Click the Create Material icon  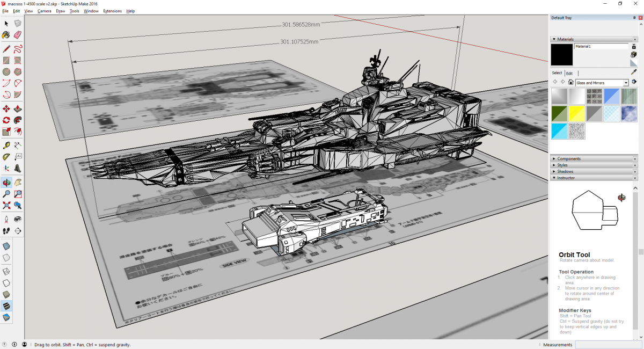pyautogui.click(x=634, y=54)
